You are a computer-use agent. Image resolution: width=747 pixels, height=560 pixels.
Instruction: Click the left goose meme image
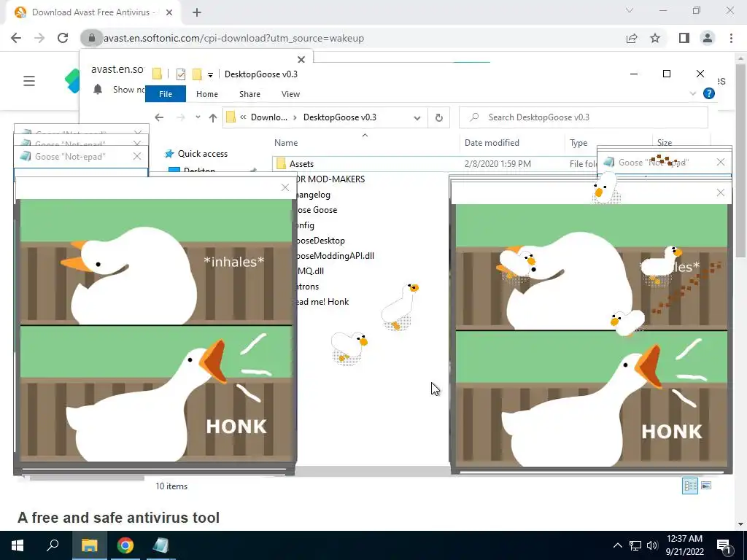[x=156, y=330]
